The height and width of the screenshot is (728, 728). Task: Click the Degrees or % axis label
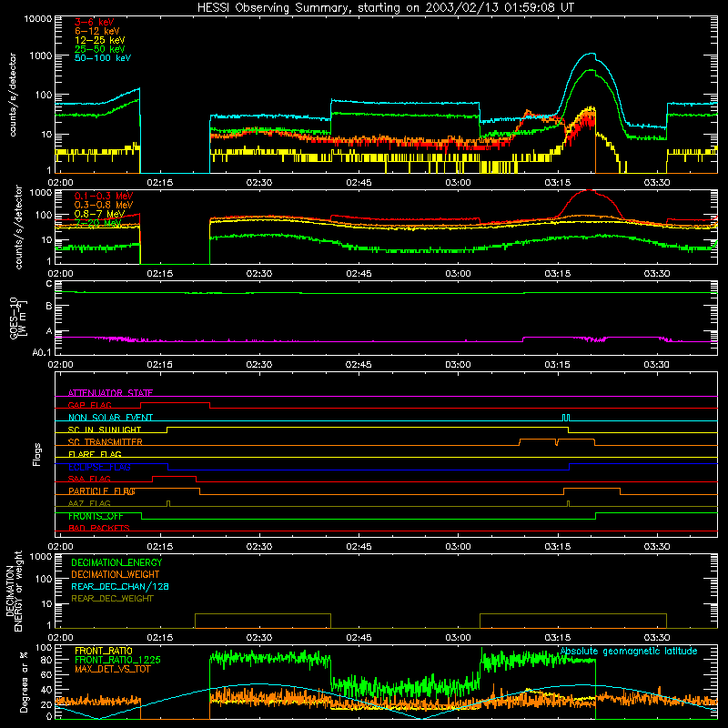coord(24,682)
